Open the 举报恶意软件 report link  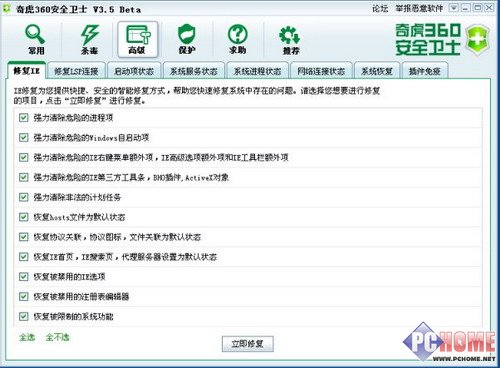tap(419, 8)
